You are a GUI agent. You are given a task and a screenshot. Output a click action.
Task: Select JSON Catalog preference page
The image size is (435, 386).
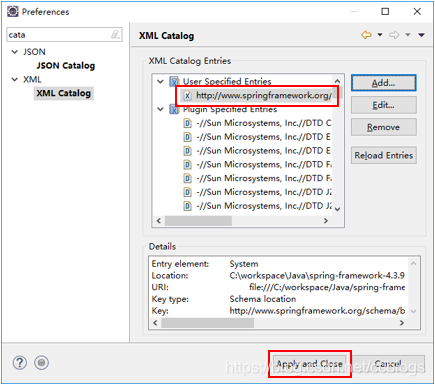[66, 66]
